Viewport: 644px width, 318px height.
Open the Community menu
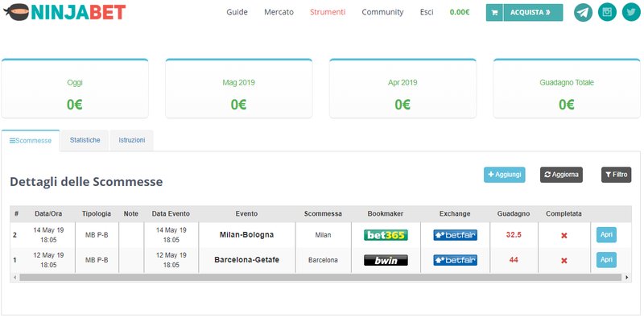[383, 12]
